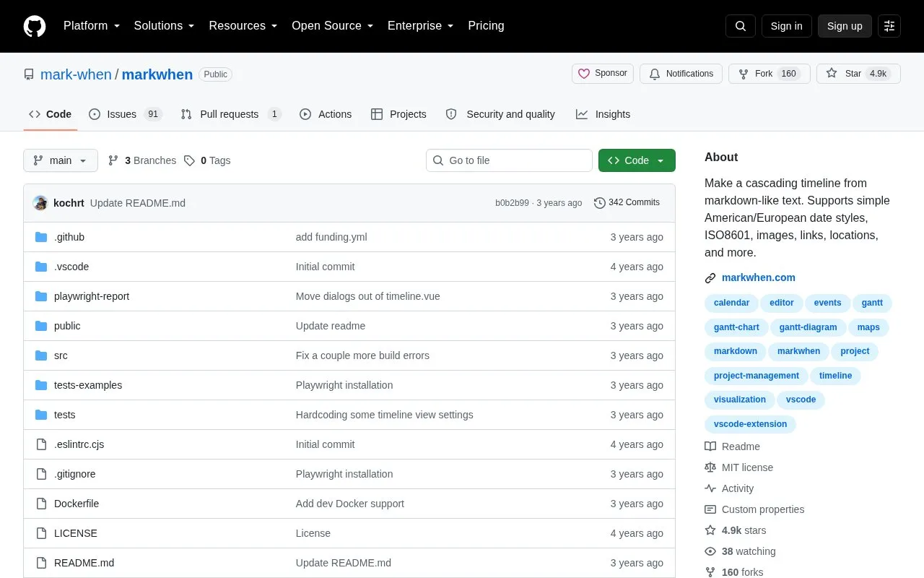924x578 pixels.
Task: Expand the Resources menu
Action: pyautogui.click(x=243, y=26)
